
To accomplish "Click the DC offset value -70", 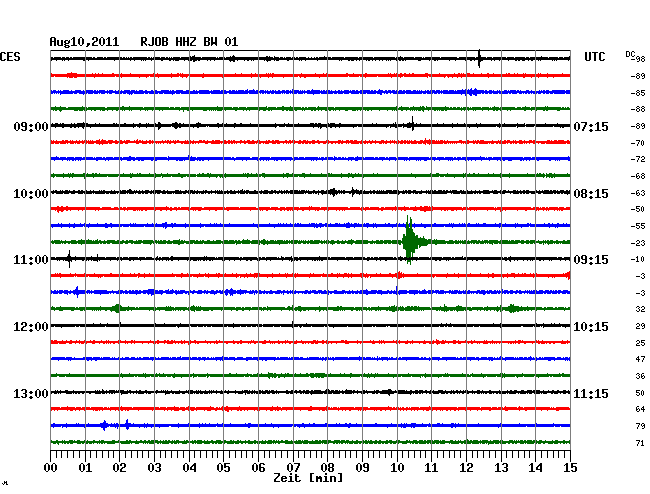I will (638, 143).
